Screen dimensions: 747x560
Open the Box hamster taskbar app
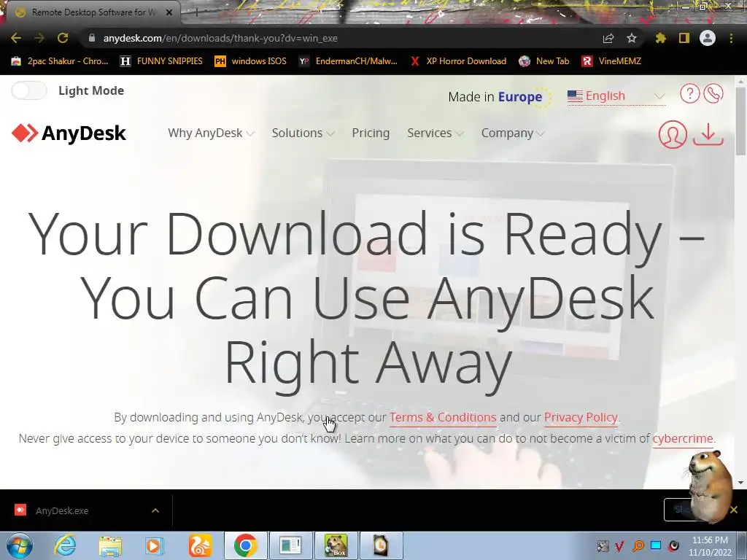[x=336, y=545]
